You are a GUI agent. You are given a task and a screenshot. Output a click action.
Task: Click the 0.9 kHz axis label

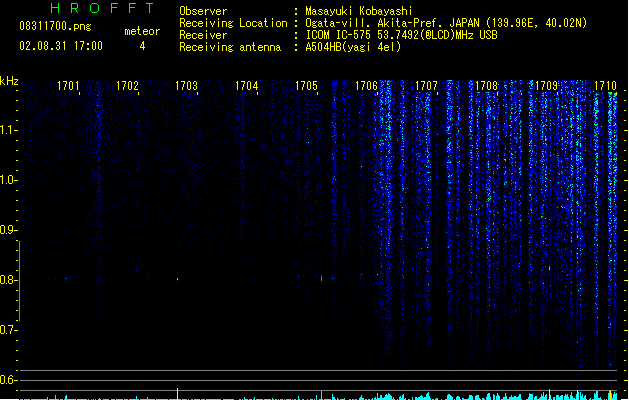point(8,230)
